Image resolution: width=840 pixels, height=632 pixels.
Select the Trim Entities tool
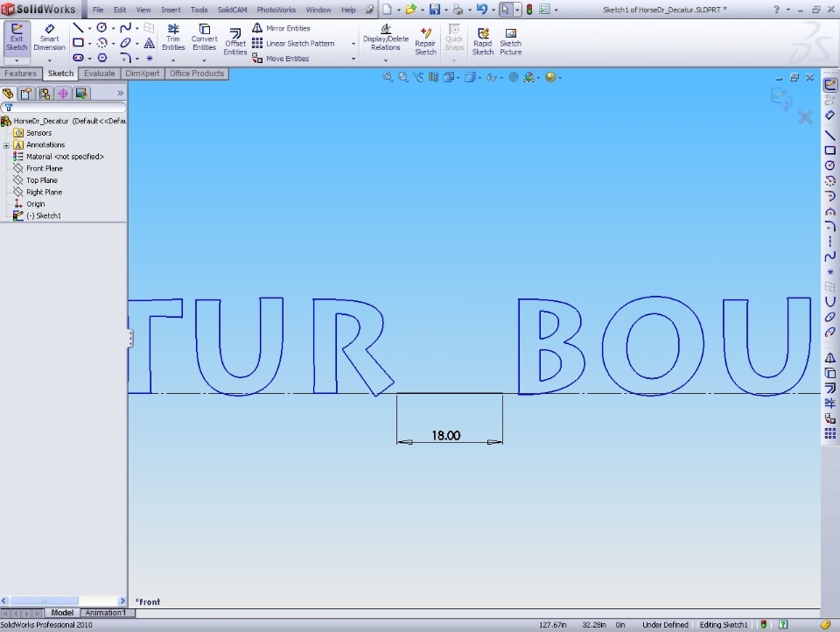[173, 38]
